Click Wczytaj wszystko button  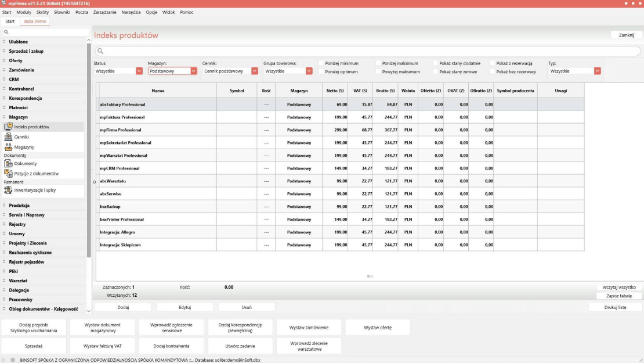(619, 287)
